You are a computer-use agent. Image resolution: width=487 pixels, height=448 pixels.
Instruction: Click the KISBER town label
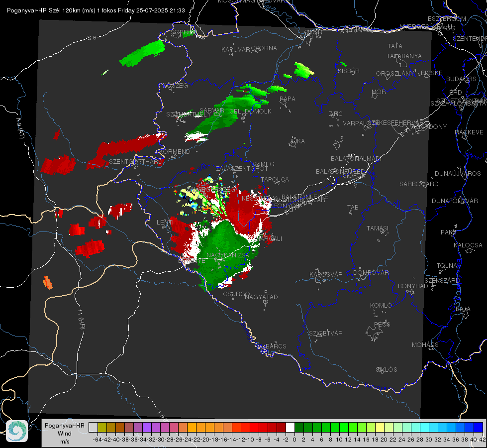349,71
